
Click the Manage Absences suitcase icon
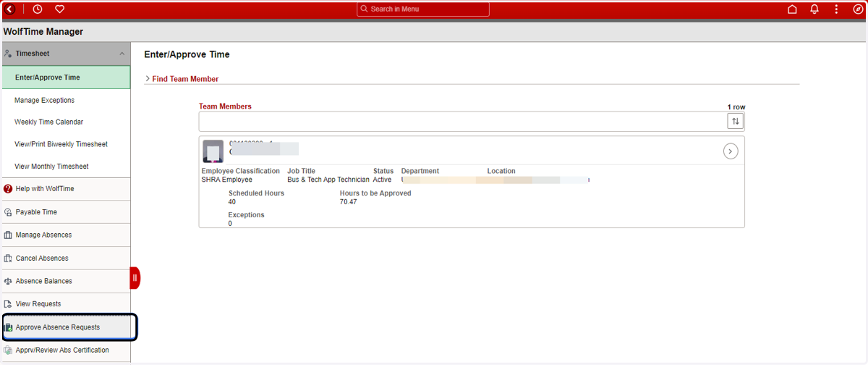pyautogui.click(x=8, y=235)
